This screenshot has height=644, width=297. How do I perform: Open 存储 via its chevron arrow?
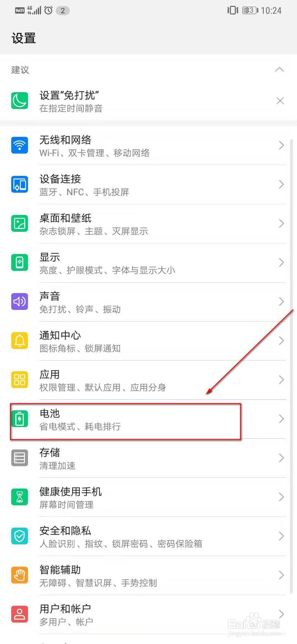click(281, 458)
